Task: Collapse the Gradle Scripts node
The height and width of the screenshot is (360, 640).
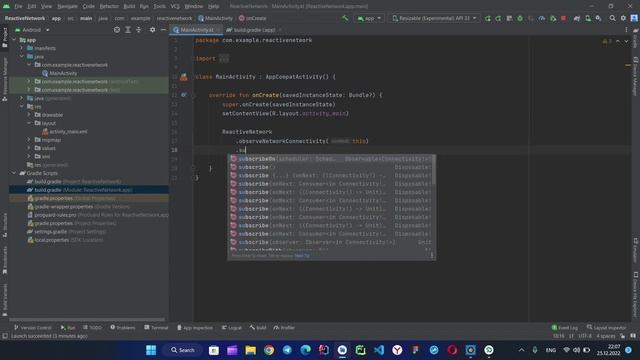Action: [14, 173]
